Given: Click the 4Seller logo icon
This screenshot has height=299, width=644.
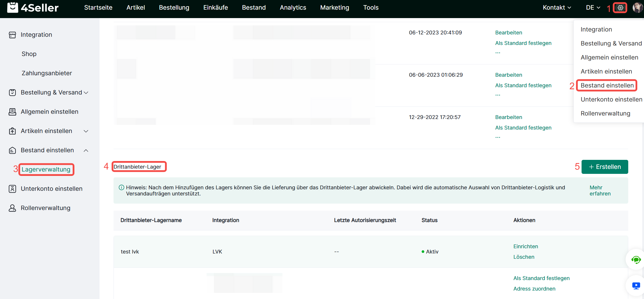Looking at the screenshot, I should click(13, 8).
